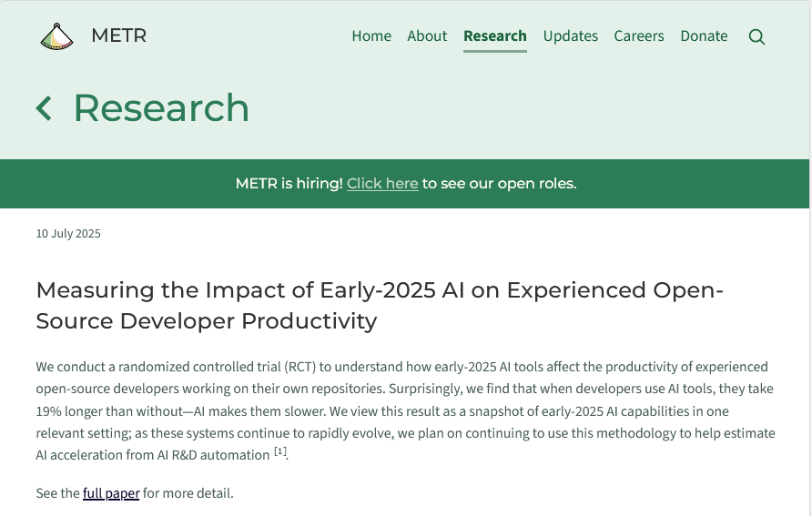
Task: Open the 'full paper' link
Action: coord(111,493)
